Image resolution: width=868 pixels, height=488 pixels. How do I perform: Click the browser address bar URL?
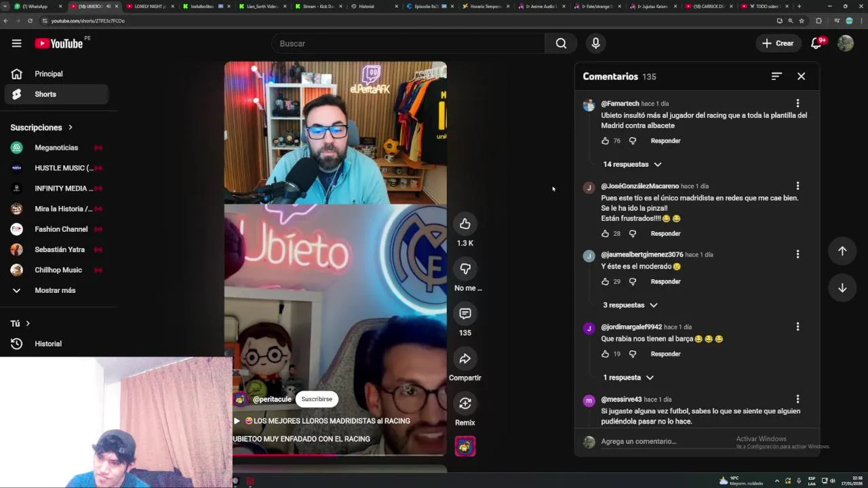(x=87, y=21)
